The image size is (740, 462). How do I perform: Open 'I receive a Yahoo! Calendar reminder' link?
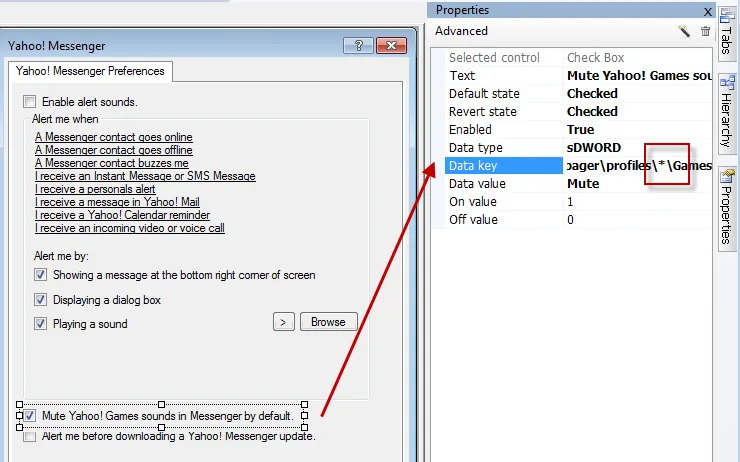122,215
